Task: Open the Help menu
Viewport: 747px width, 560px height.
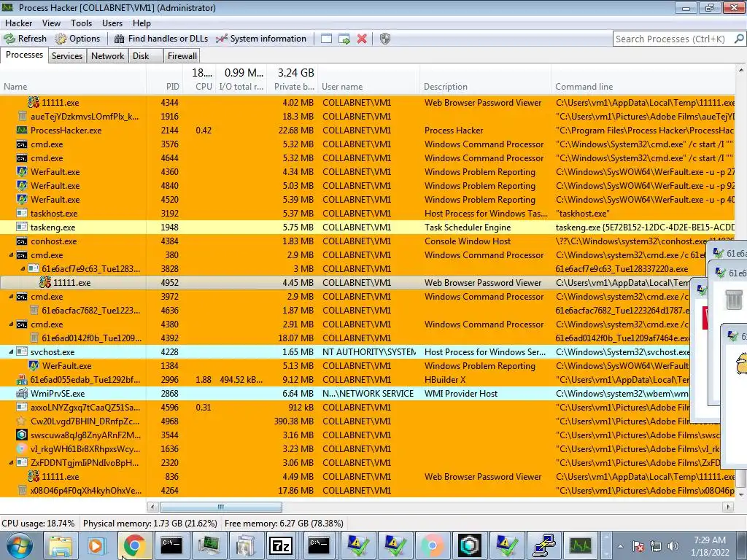Action: click(142, 23)
